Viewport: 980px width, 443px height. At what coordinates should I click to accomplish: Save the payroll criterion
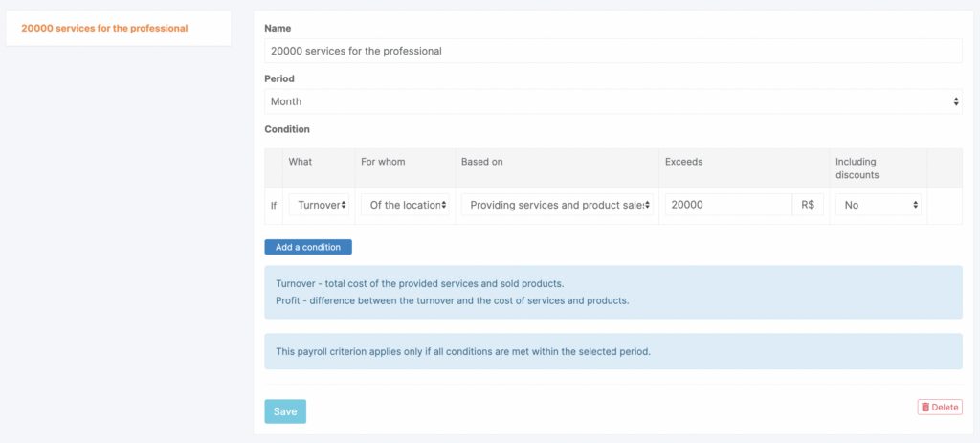(x=285, y=411)
